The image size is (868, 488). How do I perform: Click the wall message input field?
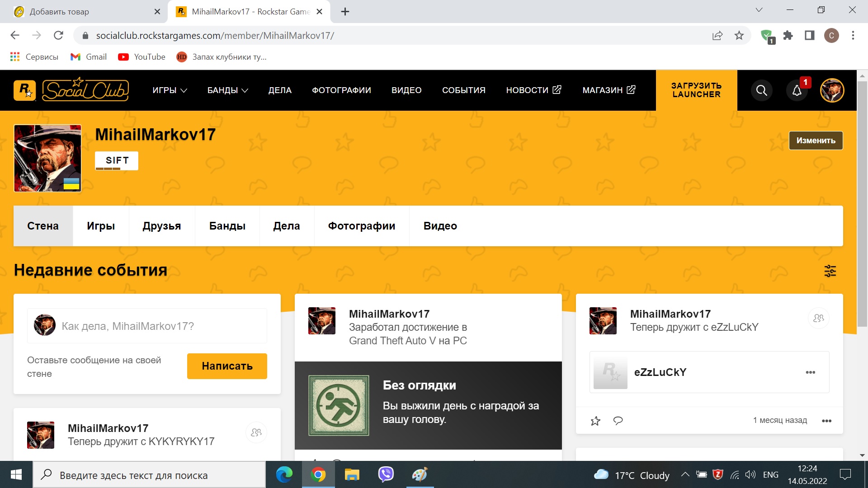click(x=147, y=326)
